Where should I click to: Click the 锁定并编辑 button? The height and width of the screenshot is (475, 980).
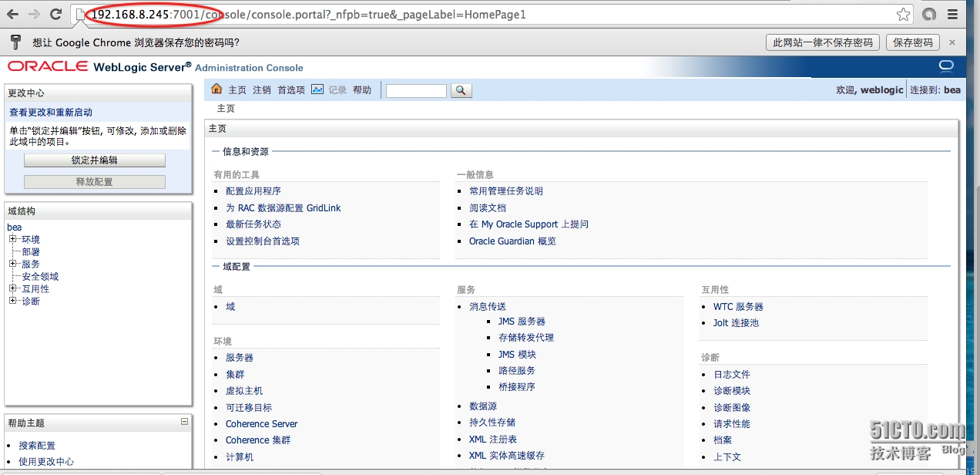(95, 160)
